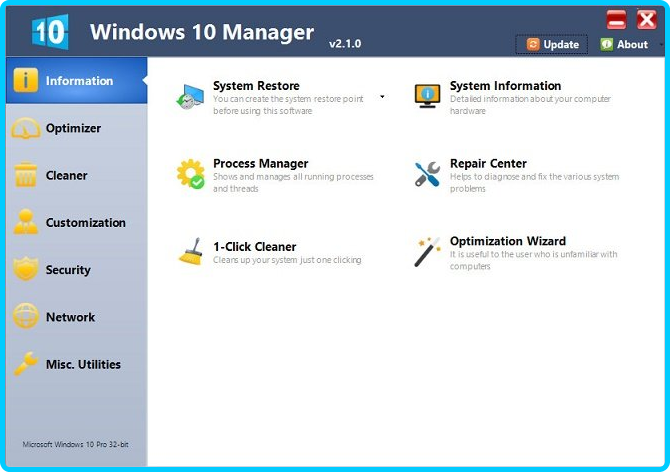Expand the System Restore dropdown arrow
This screenshot has height=472, width=670.
coord(382,97)
